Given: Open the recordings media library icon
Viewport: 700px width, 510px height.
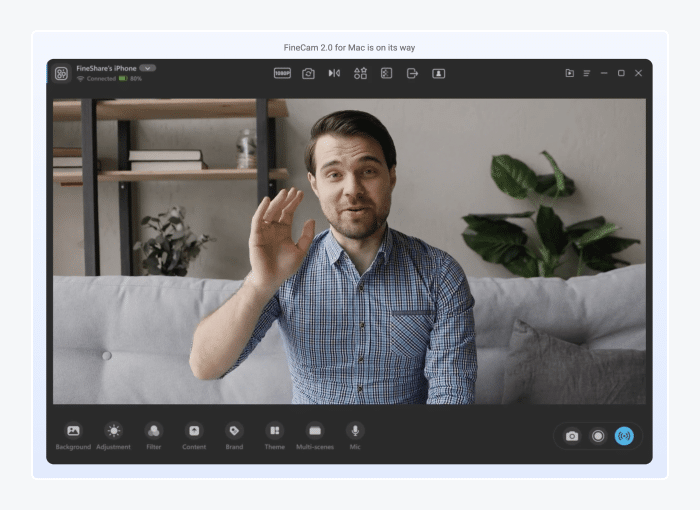Looking at the screenshot, I should pos(570,73).
